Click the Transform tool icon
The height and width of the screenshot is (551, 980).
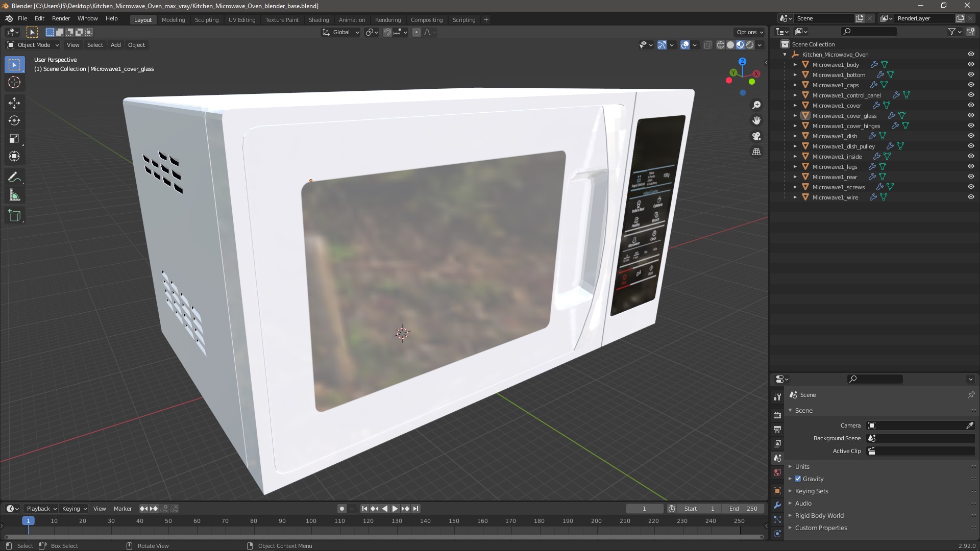[15, 156]
